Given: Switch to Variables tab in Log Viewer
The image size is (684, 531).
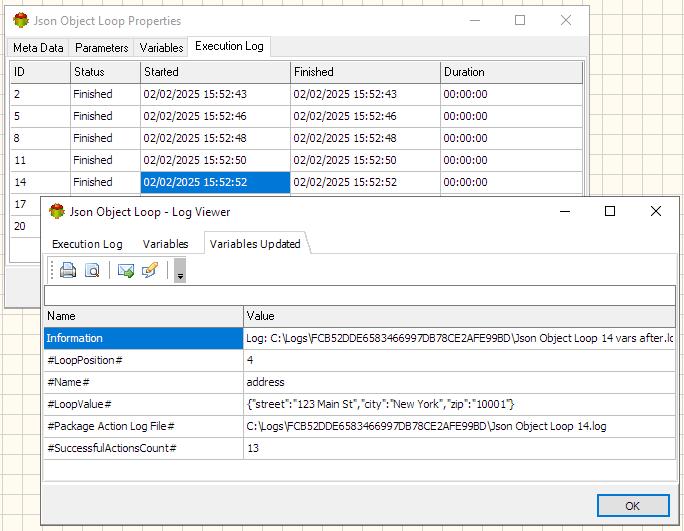Looking at the screenshot, I should tap(165, 244).
